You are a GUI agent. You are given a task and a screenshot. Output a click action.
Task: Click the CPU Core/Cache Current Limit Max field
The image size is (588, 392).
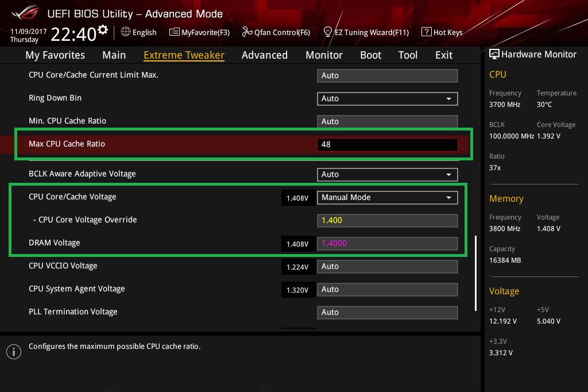click(x=388, y=75)
